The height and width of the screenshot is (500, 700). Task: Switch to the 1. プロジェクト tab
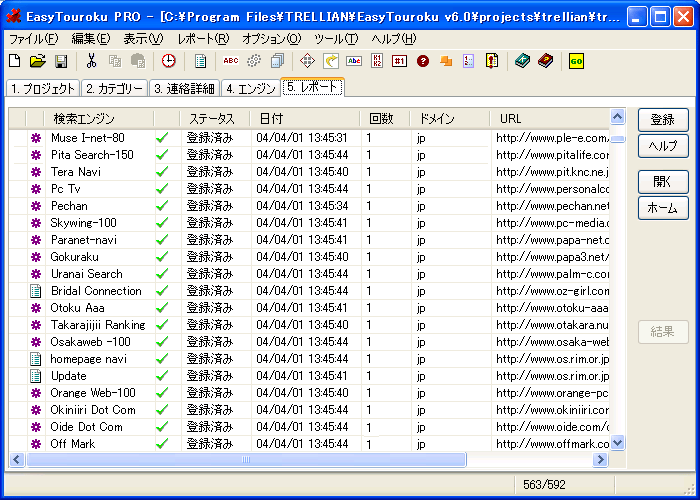tap(43, 88)
